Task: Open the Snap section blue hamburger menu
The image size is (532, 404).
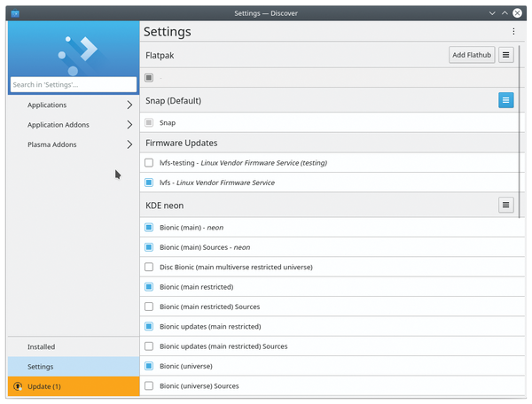Action: point(505,100)
